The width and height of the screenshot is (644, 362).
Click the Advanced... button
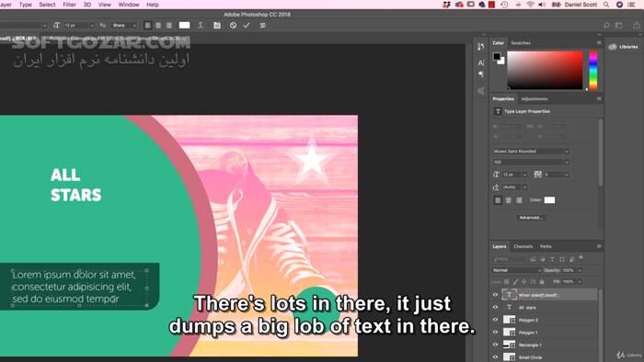[x=531, y=218]
